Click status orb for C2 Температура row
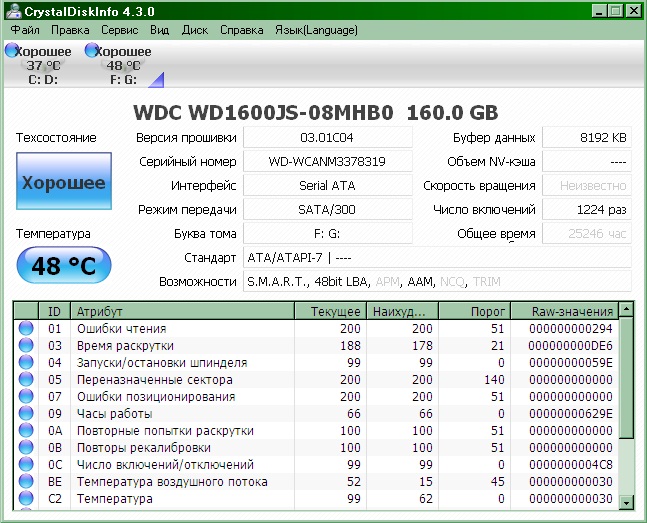Viewport: 647px width, 523px height. click(x=26, y=498)
